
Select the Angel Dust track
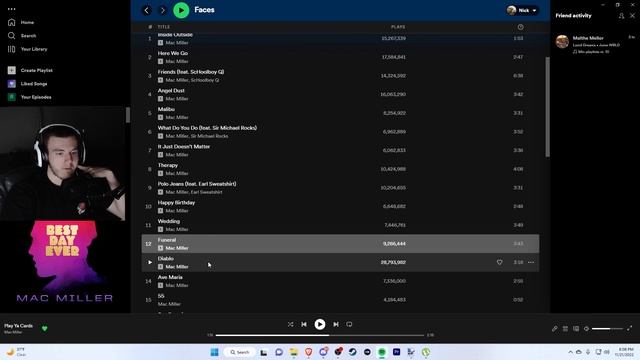pyautogui.click(x=340, y=94)
